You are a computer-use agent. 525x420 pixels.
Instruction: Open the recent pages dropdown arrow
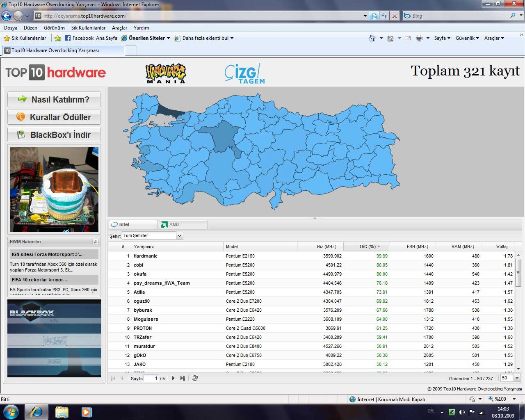(27, 16)
